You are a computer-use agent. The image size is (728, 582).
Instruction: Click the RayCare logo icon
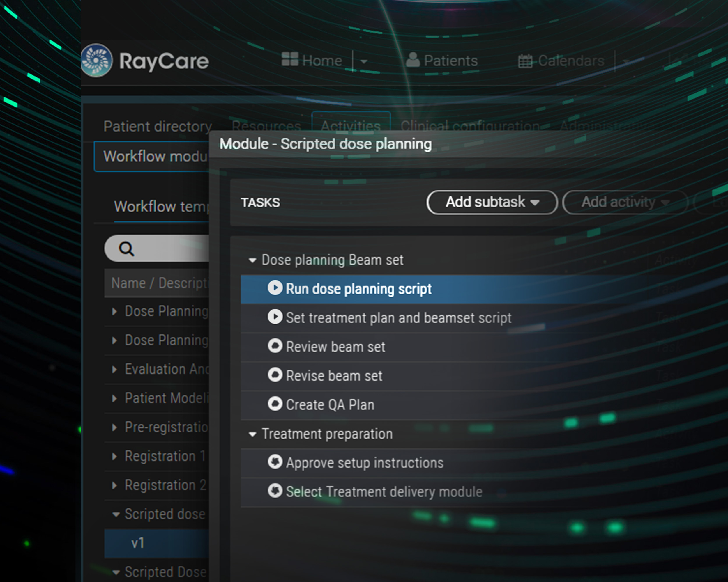tap(96, 61)
